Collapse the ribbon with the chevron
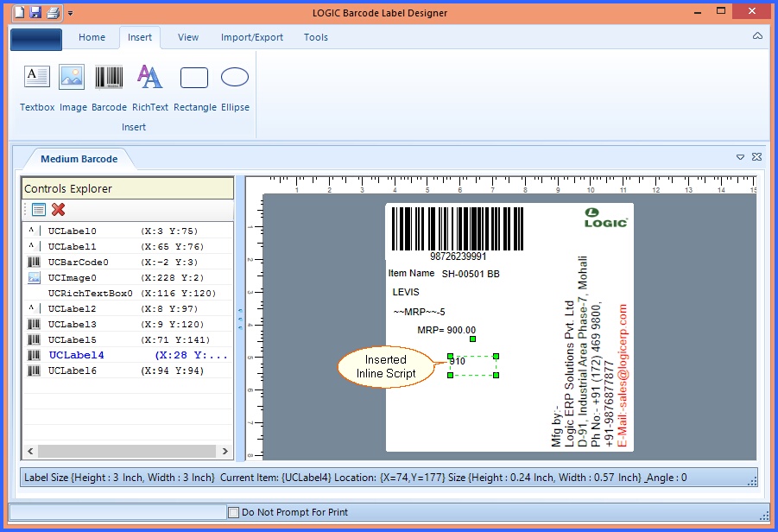Image resolution: width=778 pixels, height=532 pixels. (757, 35)
